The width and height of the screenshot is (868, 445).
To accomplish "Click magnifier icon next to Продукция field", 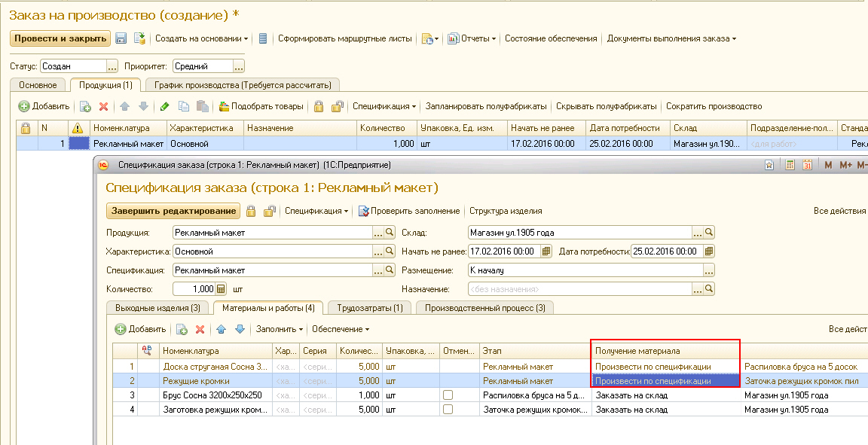I will pyautogui.click(x=390, y=233).
